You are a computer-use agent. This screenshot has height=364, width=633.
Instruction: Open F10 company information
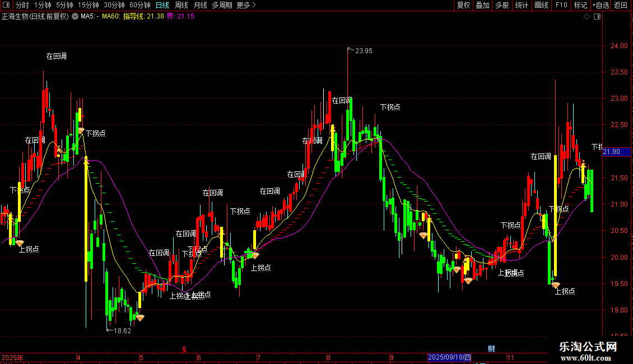pos(561,5)
